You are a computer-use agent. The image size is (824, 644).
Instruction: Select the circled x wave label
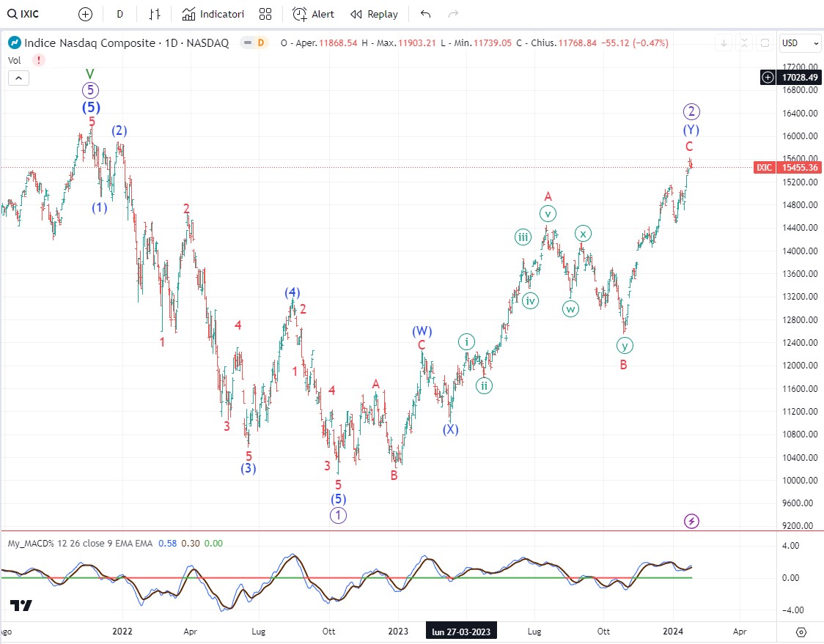(x=583, y=234)
